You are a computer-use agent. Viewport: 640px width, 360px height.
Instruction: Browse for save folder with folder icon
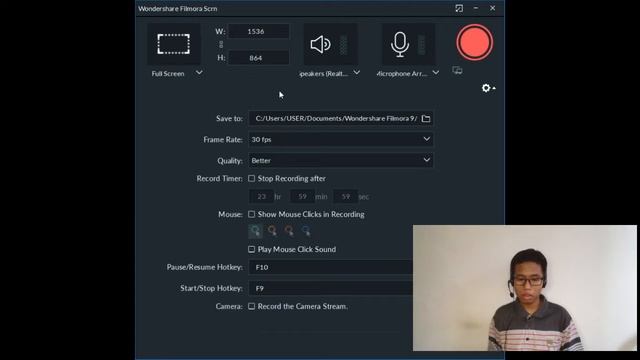click(x=426, y=118)
